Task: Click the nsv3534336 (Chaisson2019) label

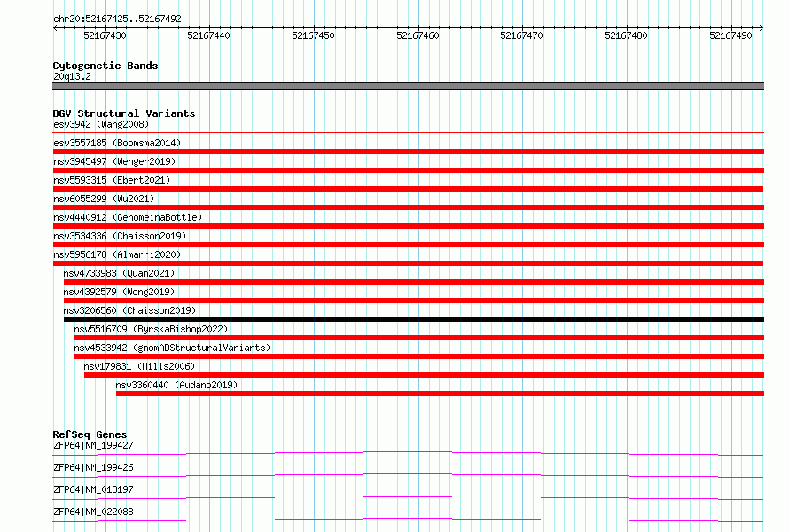Action: [x=120, y=236]
